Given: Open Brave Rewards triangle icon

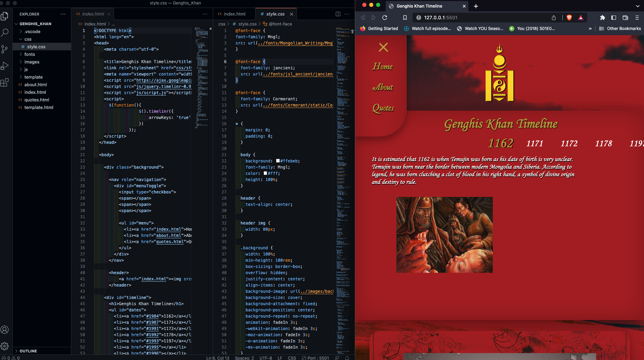Looking at the screenshot, I should [581, 18].
